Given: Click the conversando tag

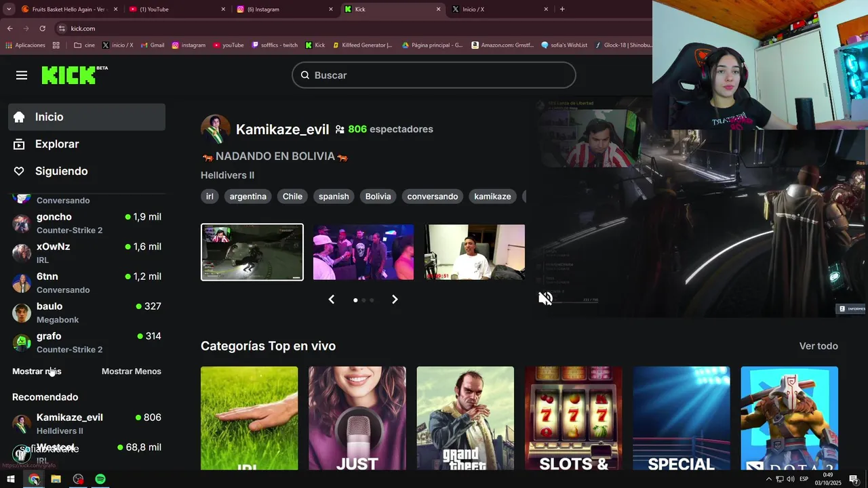Looking at the screenshot, I should (433, 197).
